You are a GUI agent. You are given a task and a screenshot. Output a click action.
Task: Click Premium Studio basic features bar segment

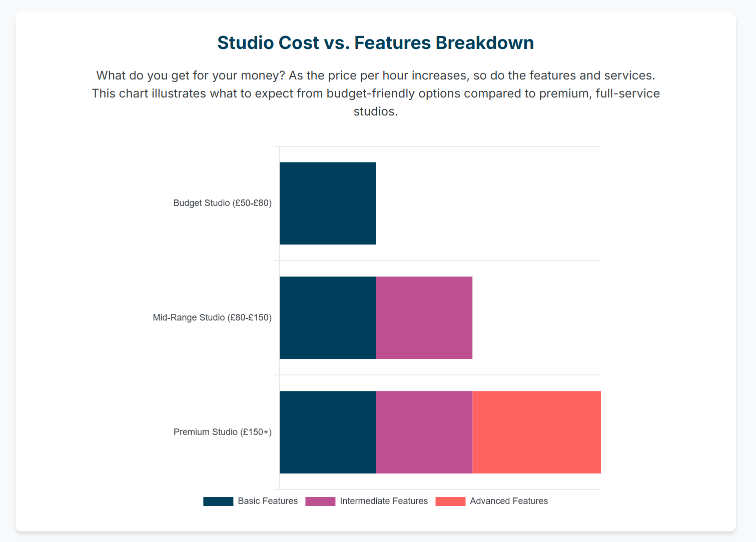(x=328, y=432)
